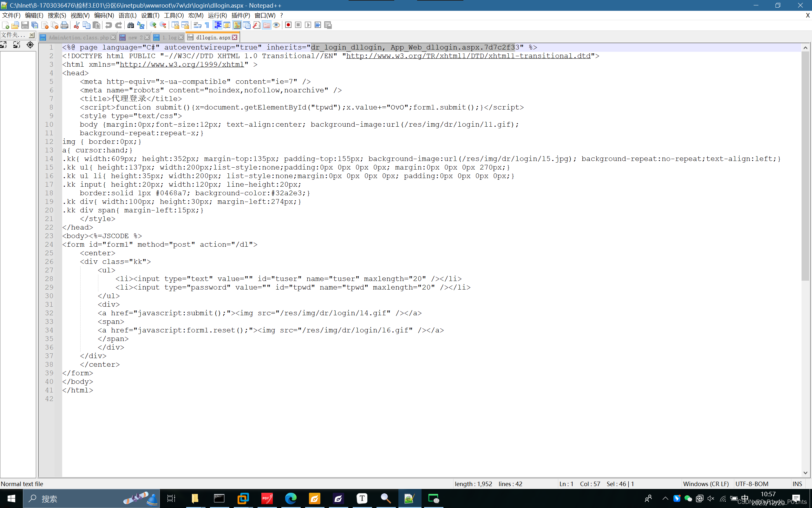812x508 pixels.
Task: Zoom in with magnifier plus icon
Action: click(x=153, y=25)
